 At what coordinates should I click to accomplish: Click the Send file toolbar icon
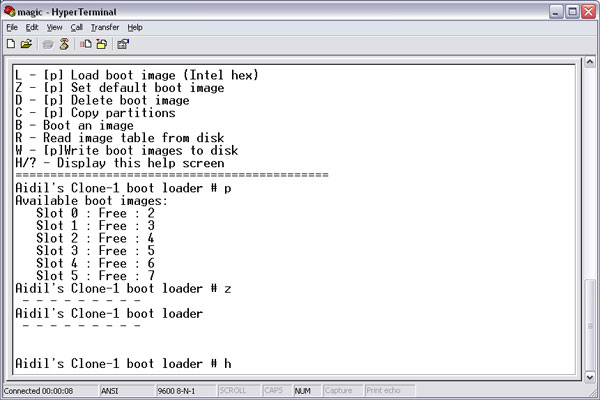[86, 44]
